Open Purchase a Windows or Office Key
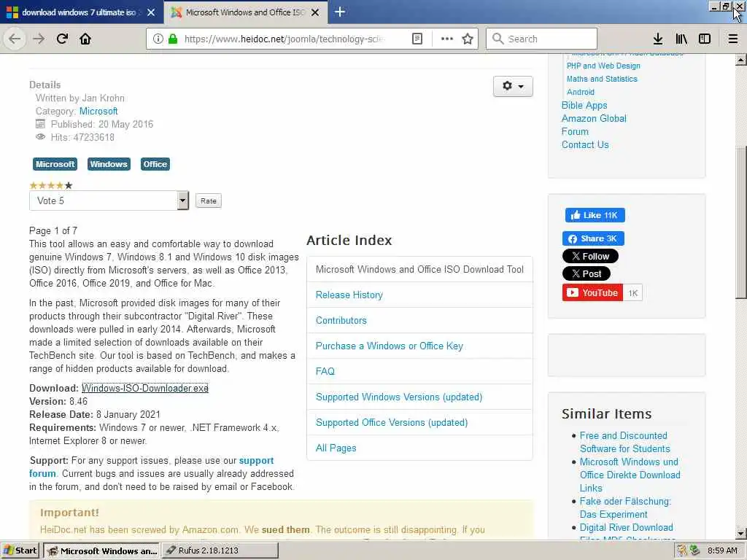The height and width of the screenshot is (560, 747). (x=390, y=346)
